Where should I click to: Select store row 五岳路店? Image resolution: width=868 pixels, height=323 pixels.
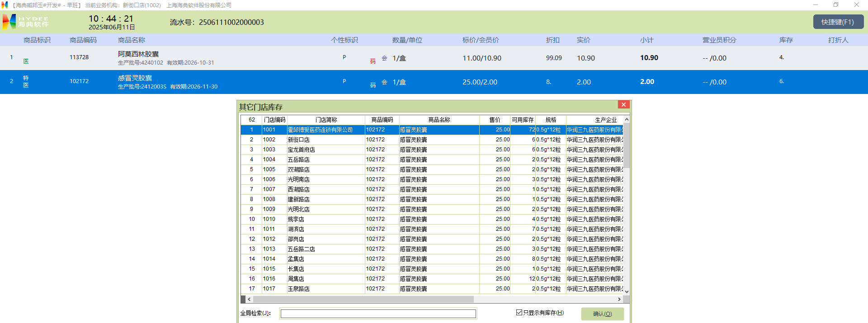(x=432, y=159)
